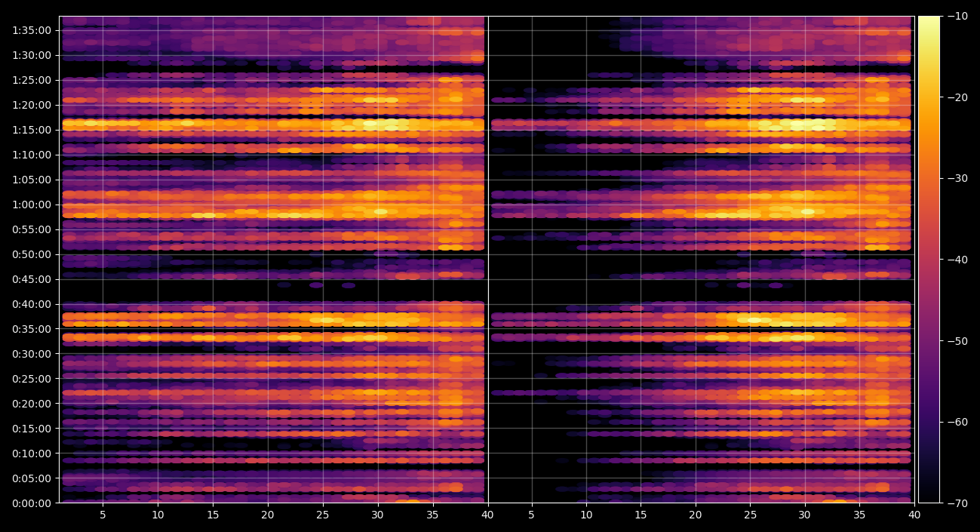The height and width of the screenshot is (532, 980).
Task: Select the 35 tick below the left heatmap
Action: [432, 515]
